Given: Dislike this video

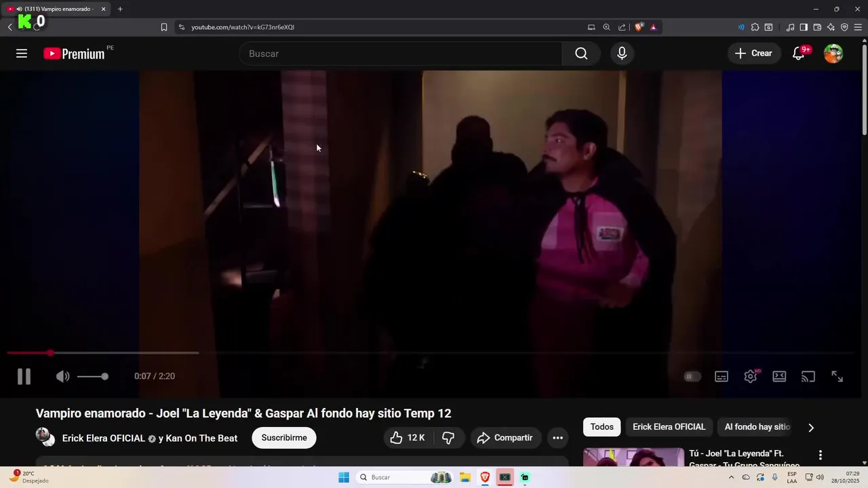Looking at the screenshot, I should pyautogui.click(x=448, y=438).
